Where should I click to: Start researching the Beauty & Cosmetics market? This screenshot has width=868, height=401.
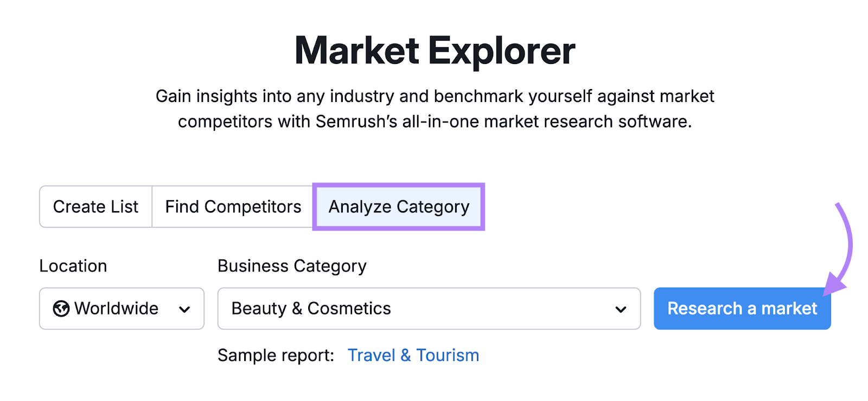pyautogui.click(x=742, y=309)
